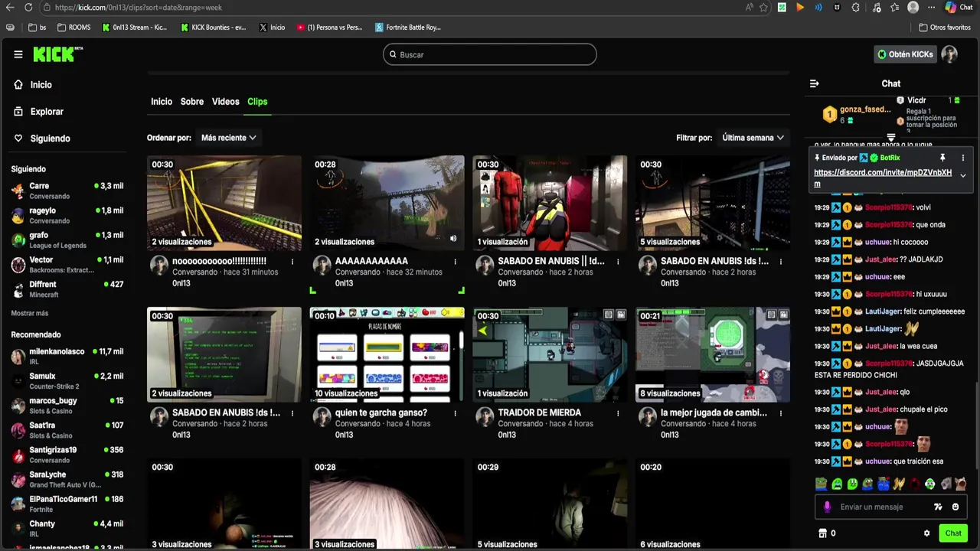Switch to the Videos channel tab
Viewport: 980px width, 551px height.
226,102
